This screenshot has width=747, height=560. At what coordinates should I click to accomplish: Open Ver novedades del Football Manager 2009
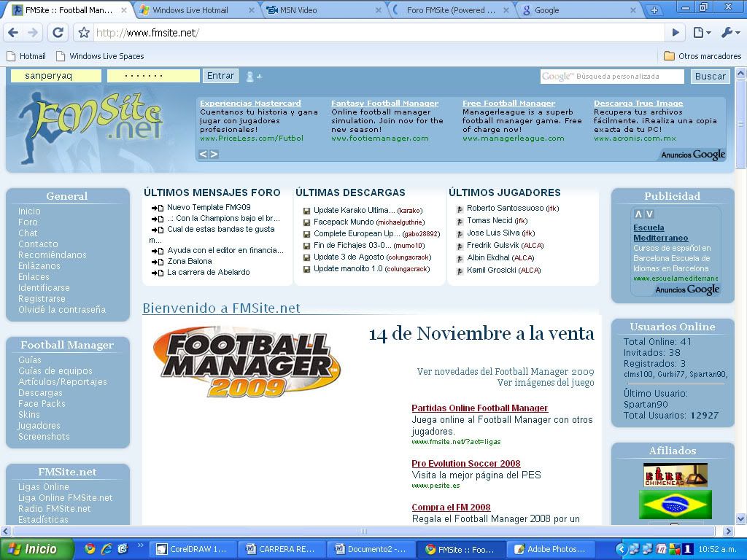[506, 371]
